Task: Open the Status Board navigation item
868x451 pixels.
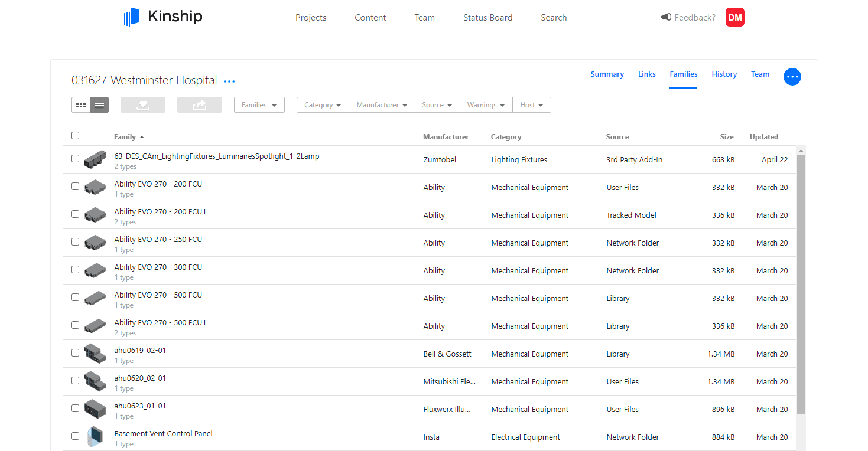Action: point(487,17)
